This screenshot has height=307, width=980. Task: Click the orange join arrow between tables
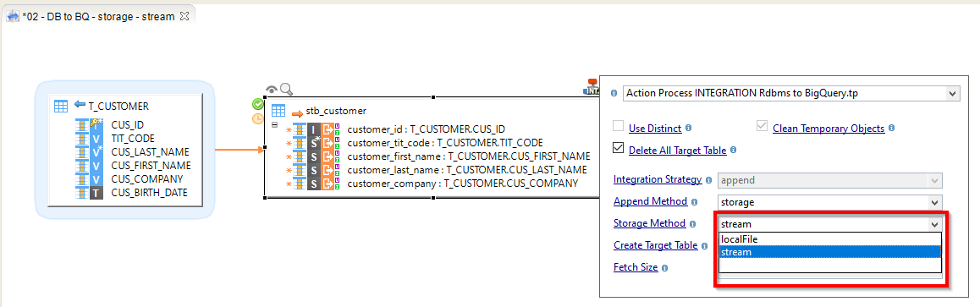240,150
